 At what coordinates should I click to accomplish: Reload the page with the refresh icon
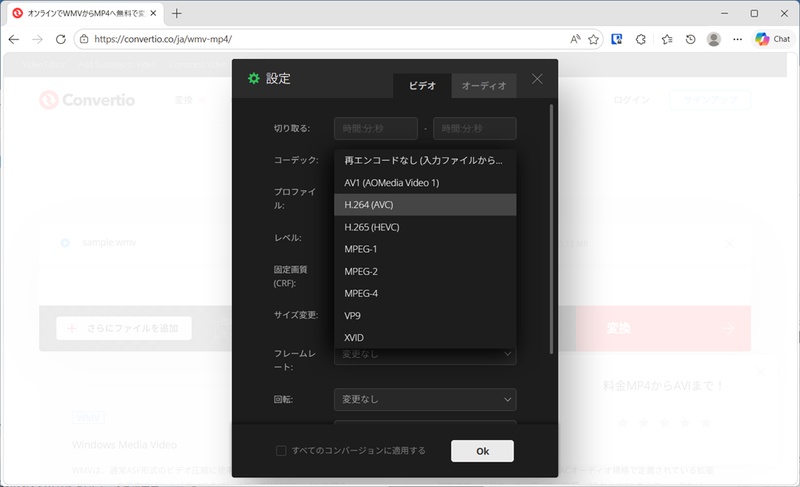click(x=61, y=39)
